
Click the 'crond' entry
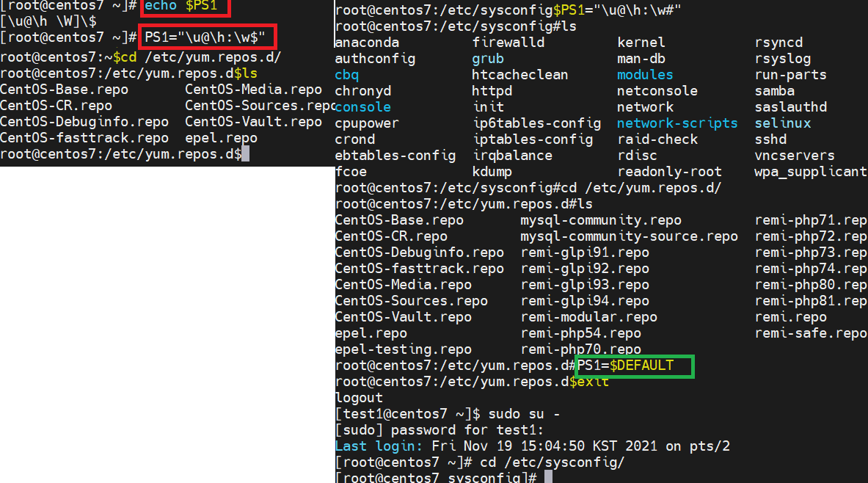click(355, 139)
